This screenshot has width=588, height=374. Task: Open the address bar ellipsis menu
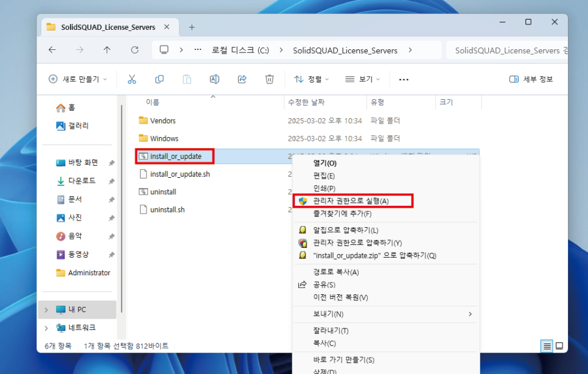point(198,50)
